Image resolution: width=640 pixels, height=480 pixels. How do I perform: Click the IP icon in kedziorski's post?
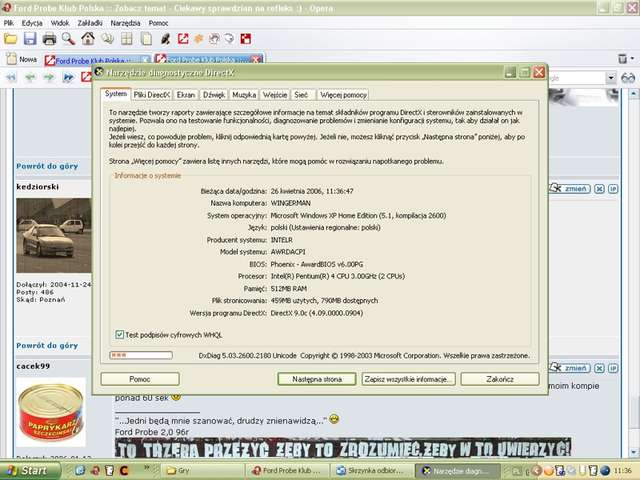tap(613, 189)
